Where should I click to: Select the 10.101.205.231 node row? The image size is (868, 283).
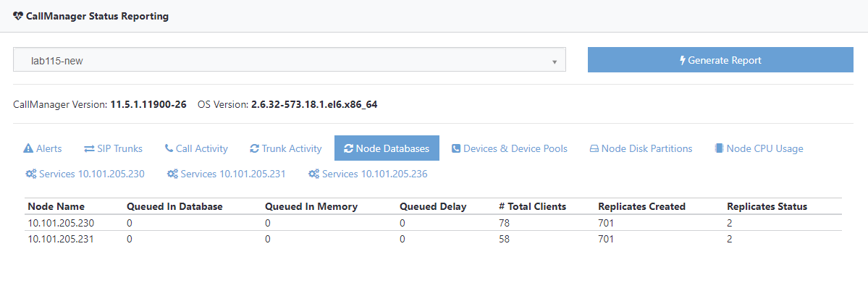(x=433, y=240)
